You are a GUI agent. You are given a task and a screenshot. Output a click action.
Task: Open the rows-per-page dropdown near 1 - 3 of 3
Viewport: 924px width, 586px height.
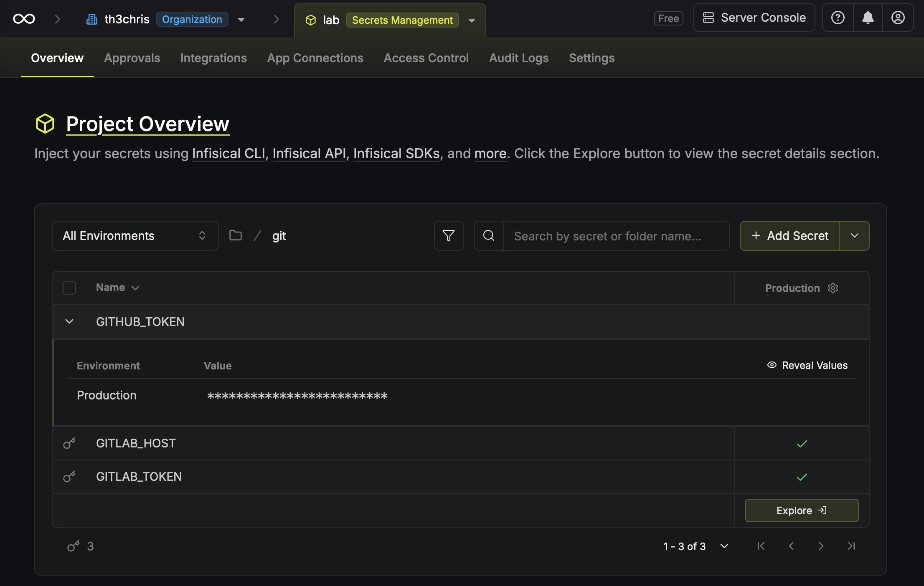[x=724, y=546]
